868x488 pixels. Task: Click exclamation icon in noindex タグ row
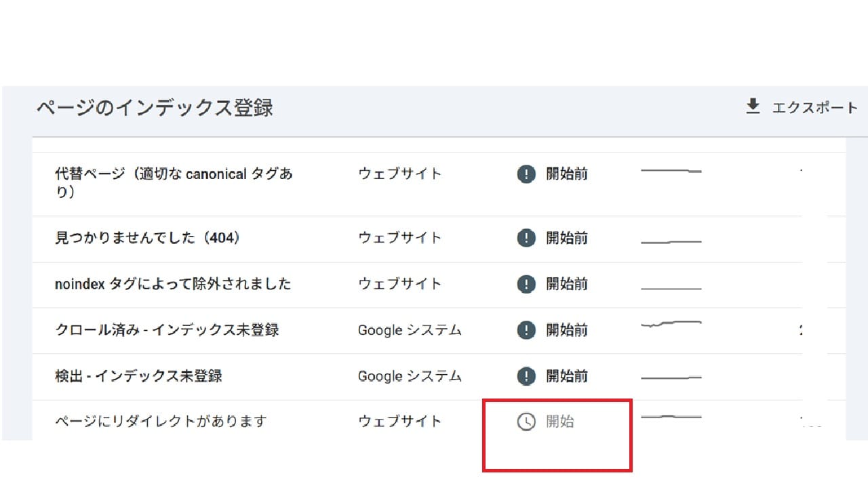(526, 284)
